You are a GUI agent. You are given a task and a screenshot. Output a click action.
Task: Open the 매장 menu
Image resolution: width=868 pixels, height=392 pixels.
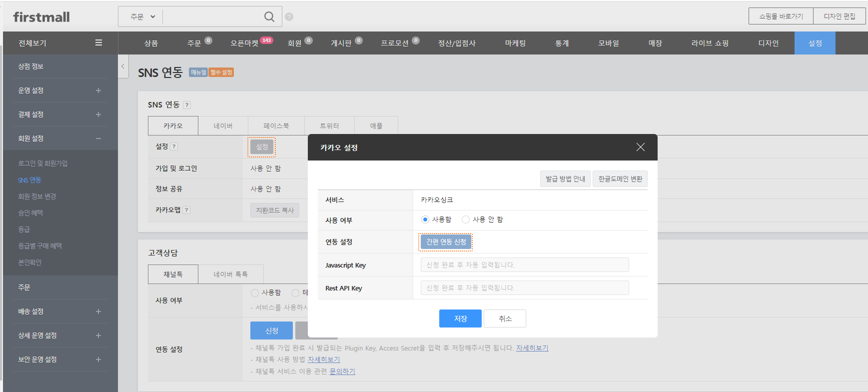tap(655, 43)
